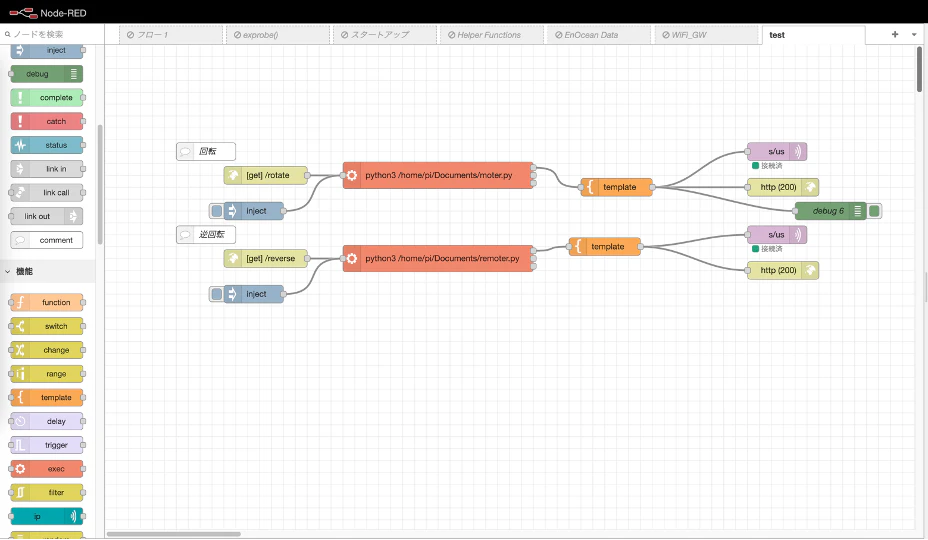Switch to the スタートアップ tab
Image resolution: width=928 pixels, height=540 pixels.
point(385,35)
